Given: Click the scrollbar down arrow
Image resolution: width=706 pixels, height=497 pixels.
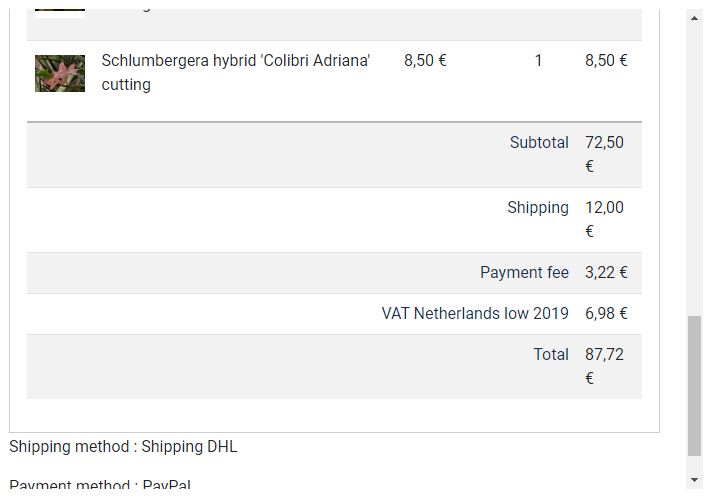Looking at the screenshot, I should 695,479.
